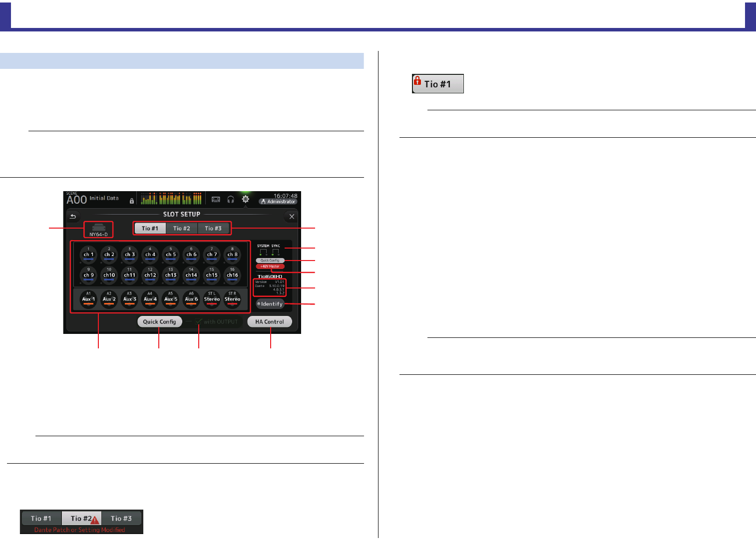The image size is (756, 559).
Task: Open the setup gear icon
Action: [246, 199]
